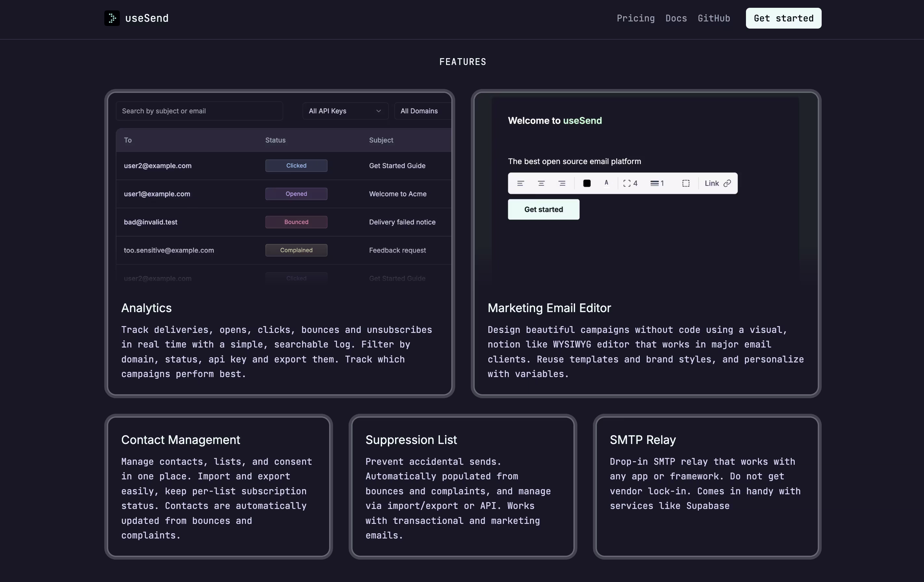Open the GitHub link in the navigation
This screenshot has height=582, width=924.
pos(713,18)
